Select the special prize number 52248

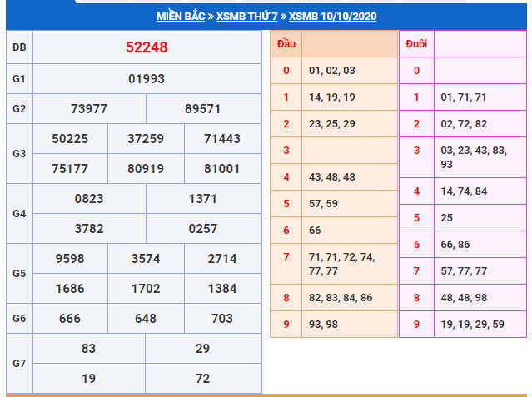click(147, 47)
